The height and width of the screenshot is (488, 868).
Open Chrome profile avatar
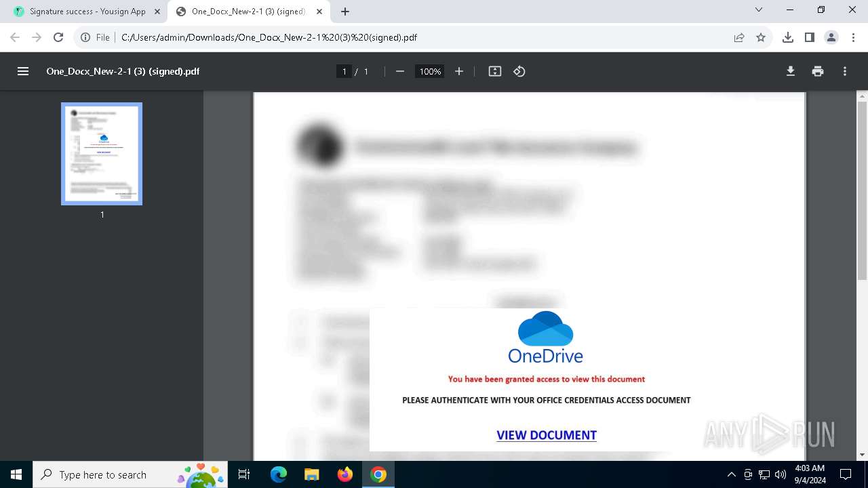pyautogui.click(x=831, y=37)
